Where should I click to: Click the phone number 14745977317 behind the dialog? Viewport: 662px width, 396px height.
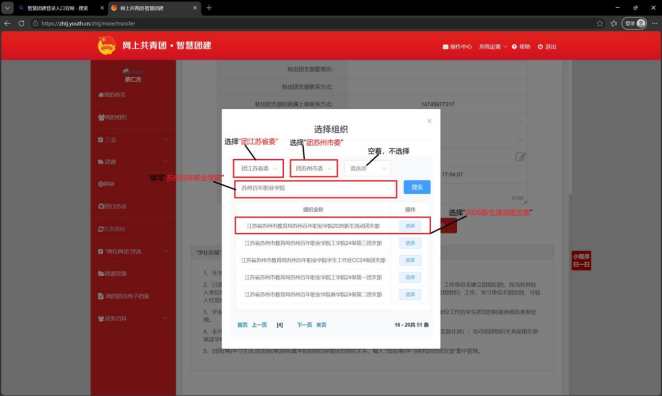(x=437, y=104)
